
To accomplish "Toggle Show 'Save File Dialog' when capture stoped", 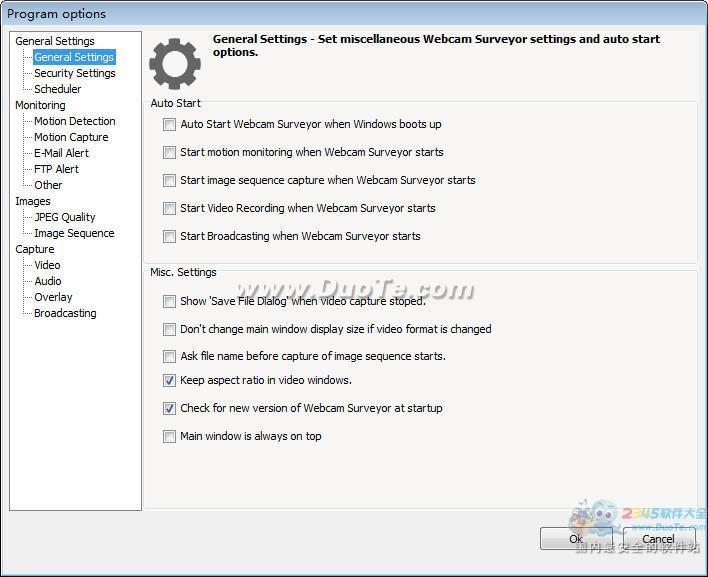I will [x=169, y=302].
